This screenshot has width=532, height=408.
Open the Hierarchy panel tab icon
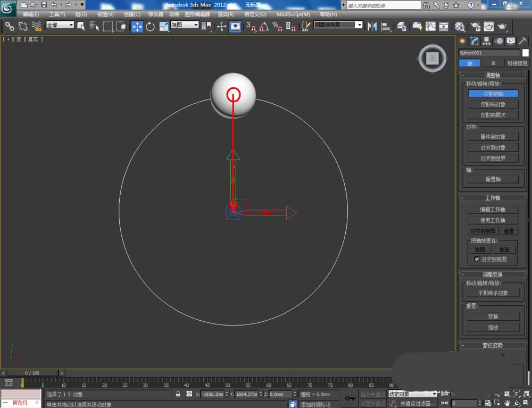click(487, 41)
